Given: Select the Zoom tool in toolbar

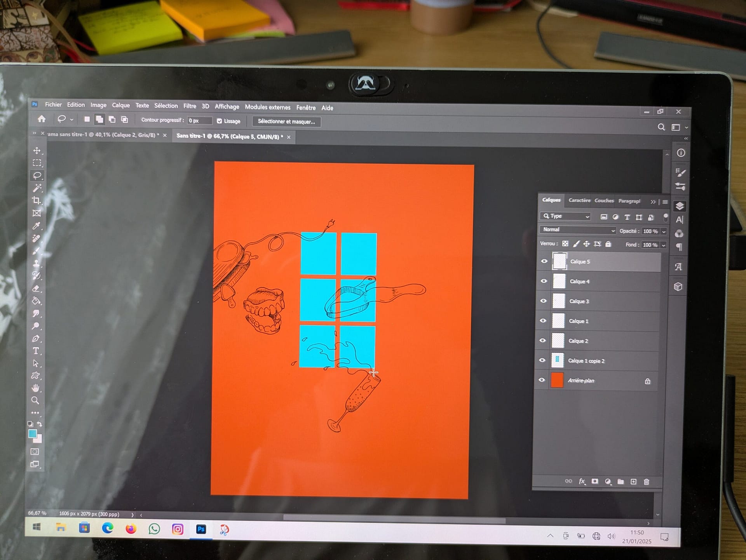Looking at the screenshot, I should pos(35,400).
